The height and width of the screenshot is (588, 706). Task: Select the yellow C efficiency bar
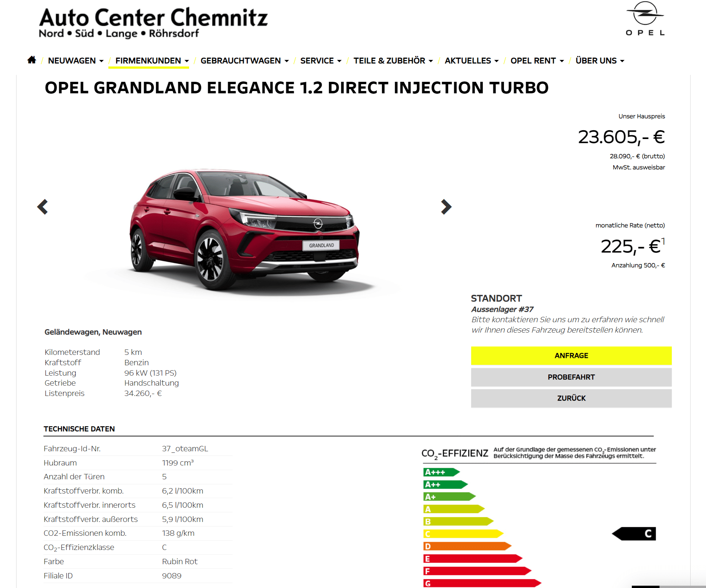pyautogui.click(x=463, y=533)
